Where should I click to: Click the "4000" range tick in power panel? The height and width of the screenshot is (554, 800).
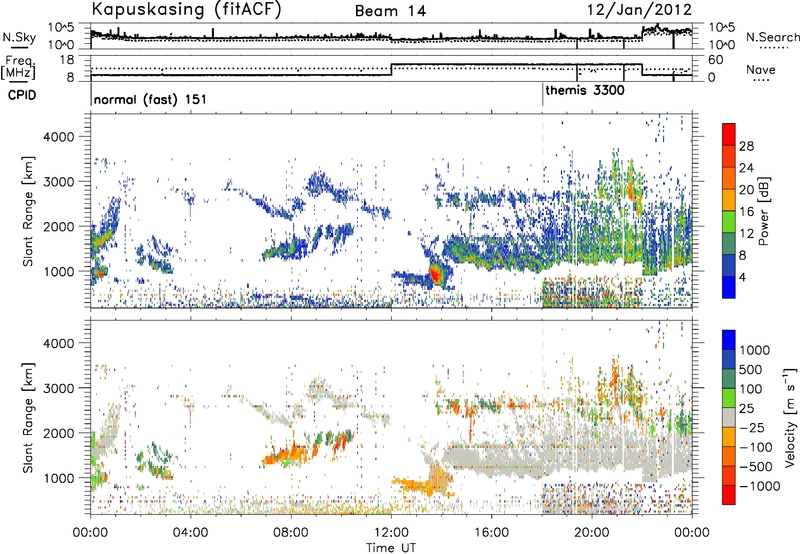pyautogui.click(x=58, y=137)
